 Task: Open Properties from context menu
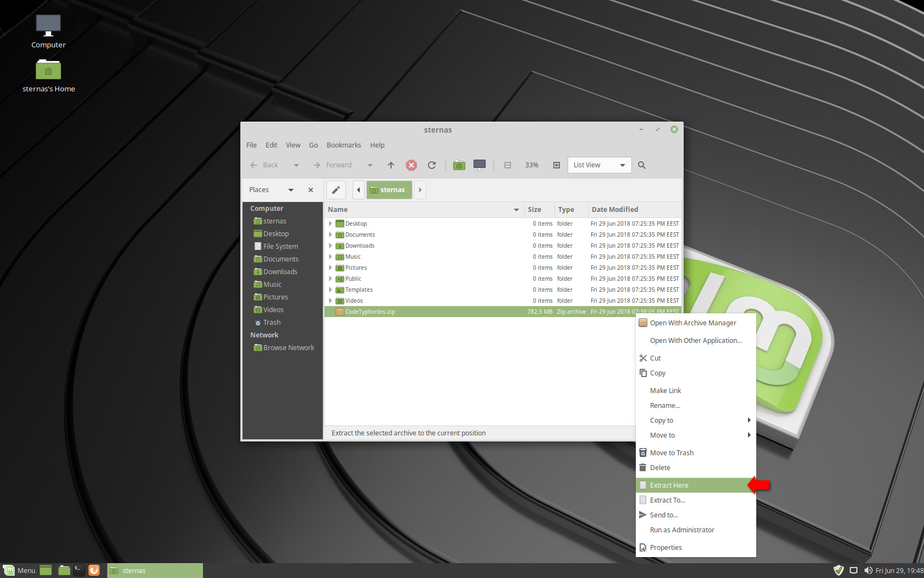(696, 548)
